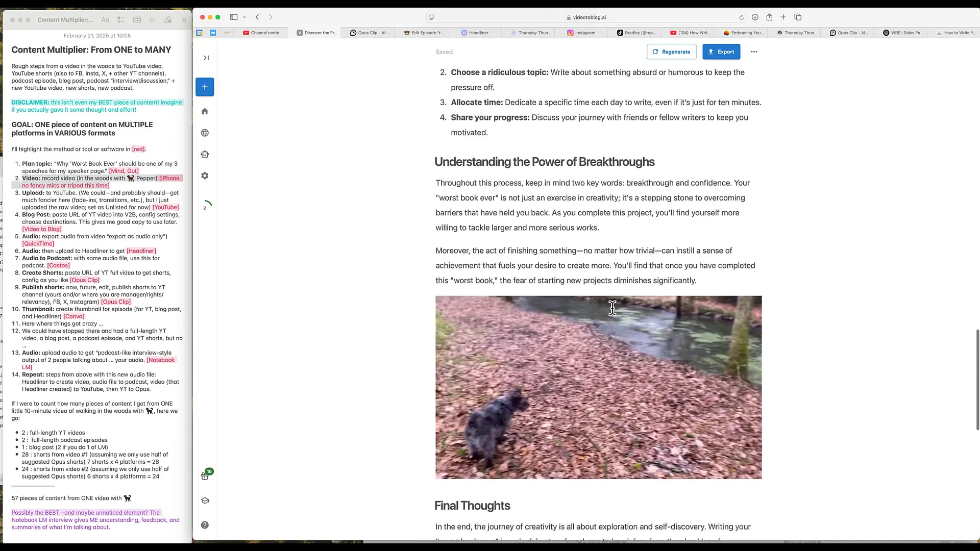Screen dimensions: 980x551
Task: Toggle the sidebar collapse arrow icon
Action: click(206, 58)
